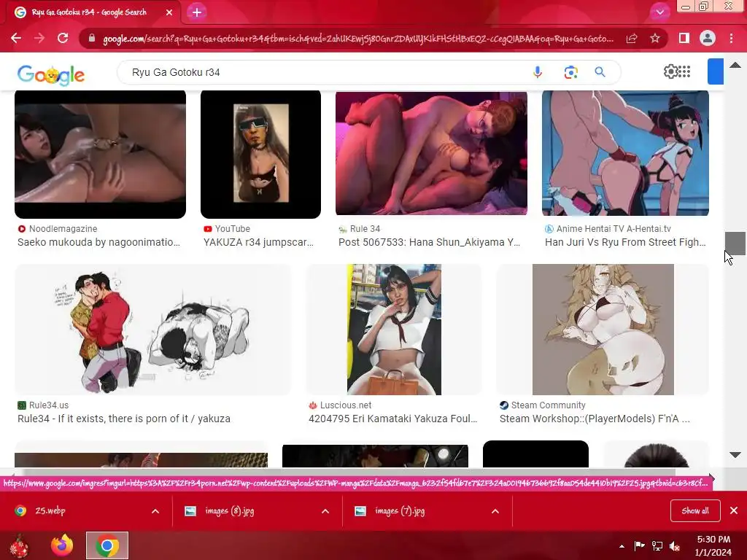747x560 pixels.
Task: Expand options for images (7).jpg download
Action: (495, 511)
